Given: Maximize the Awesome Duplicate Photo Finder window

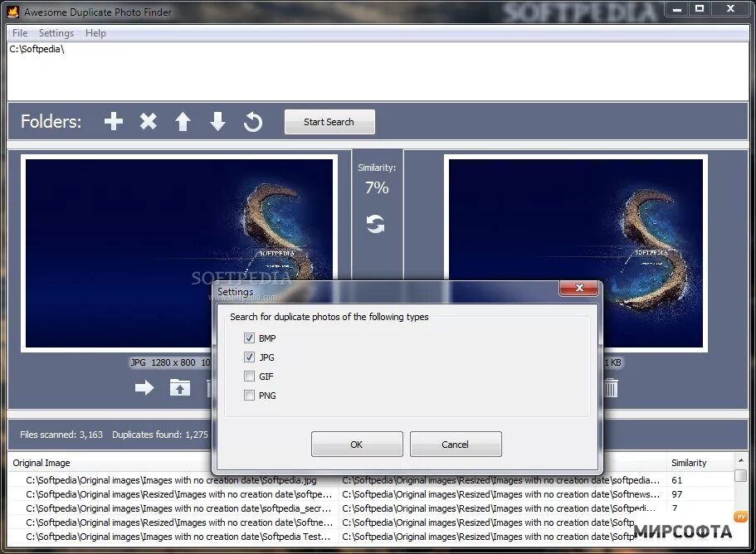Looking at the screenshot, I should [700, 9].
